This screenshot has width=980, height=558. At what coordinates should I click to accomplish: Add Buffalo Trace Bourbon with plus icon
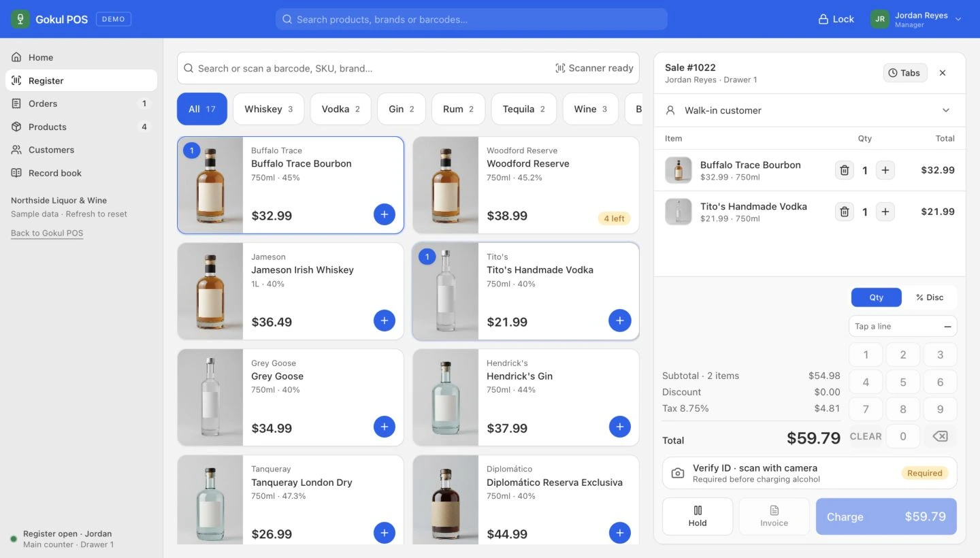click(x=385, y=214)
